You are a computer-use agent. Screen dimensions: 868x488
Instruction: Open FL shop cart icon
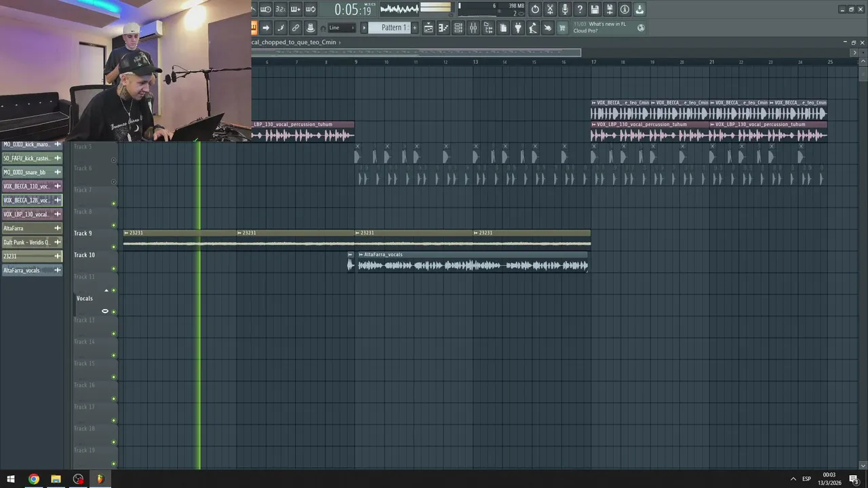point(562,28)
